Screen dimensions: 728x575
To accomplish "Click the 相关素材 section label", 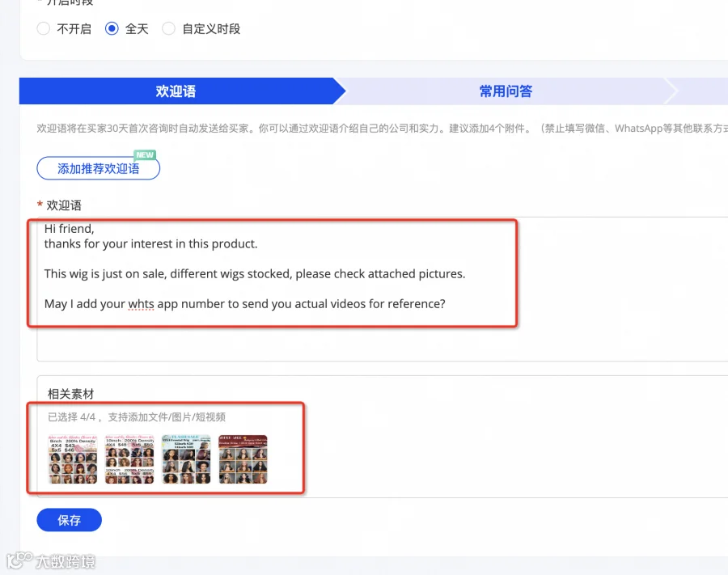I will pos(70,394).
